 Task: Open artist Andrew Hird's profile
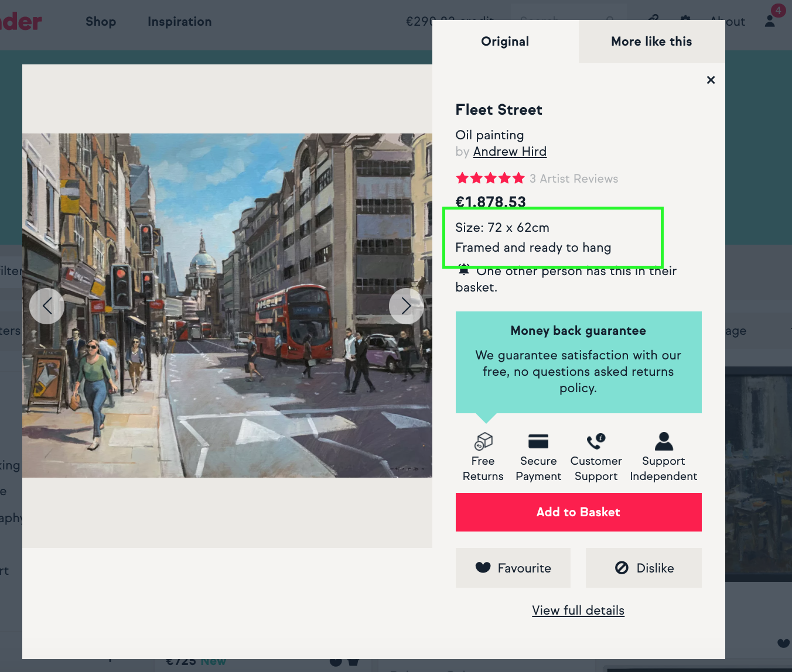click(510, 152)
